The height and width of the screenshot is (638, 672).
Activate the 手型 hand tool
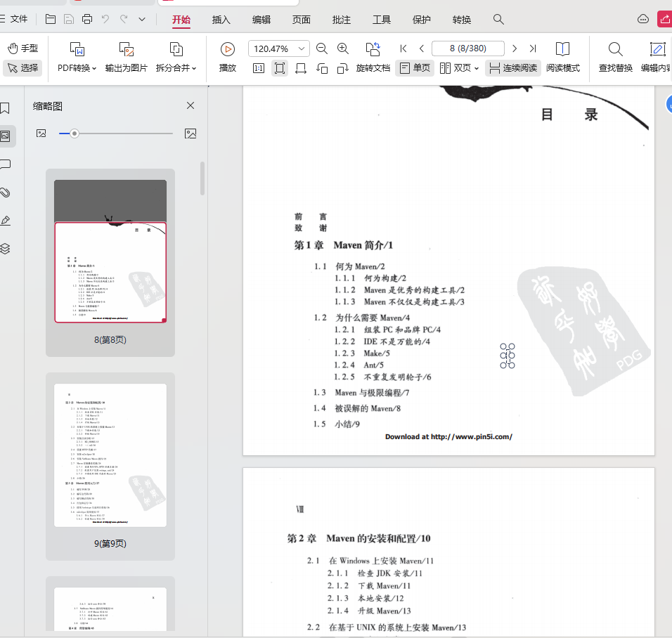point(22,48)
